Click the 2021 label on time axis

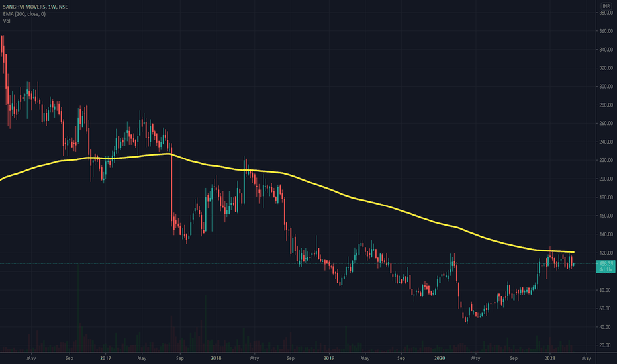pos(549,358)
